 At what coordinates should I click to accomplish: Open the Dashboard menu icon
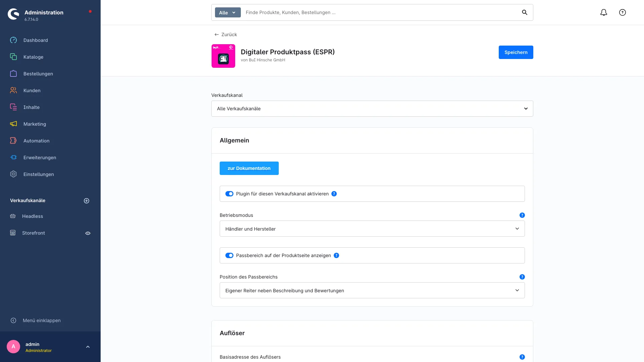[x=13, y=40]
